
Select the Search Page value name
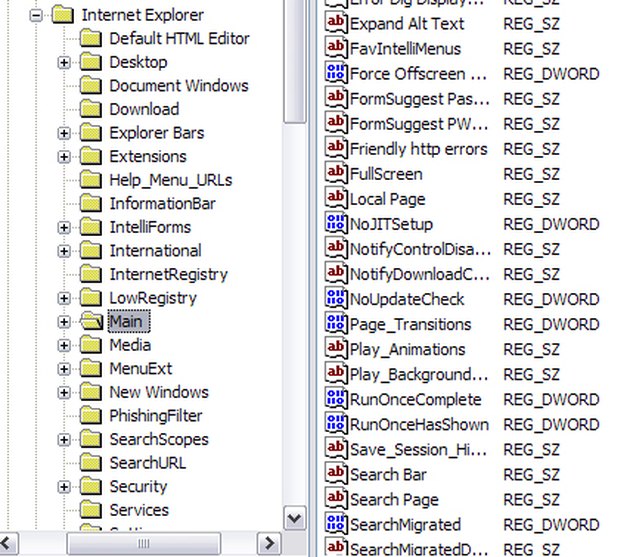tap(394, 500)
